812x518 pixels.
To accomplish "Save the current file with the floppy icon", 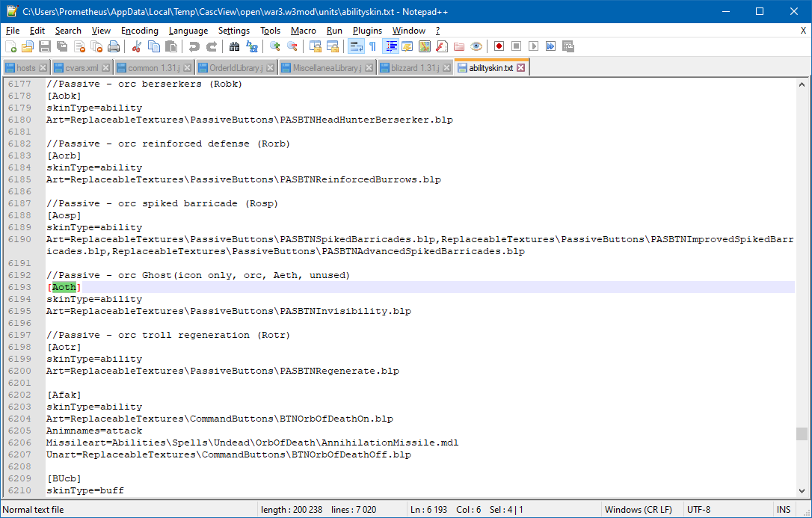I will click(x=45, y=46).
